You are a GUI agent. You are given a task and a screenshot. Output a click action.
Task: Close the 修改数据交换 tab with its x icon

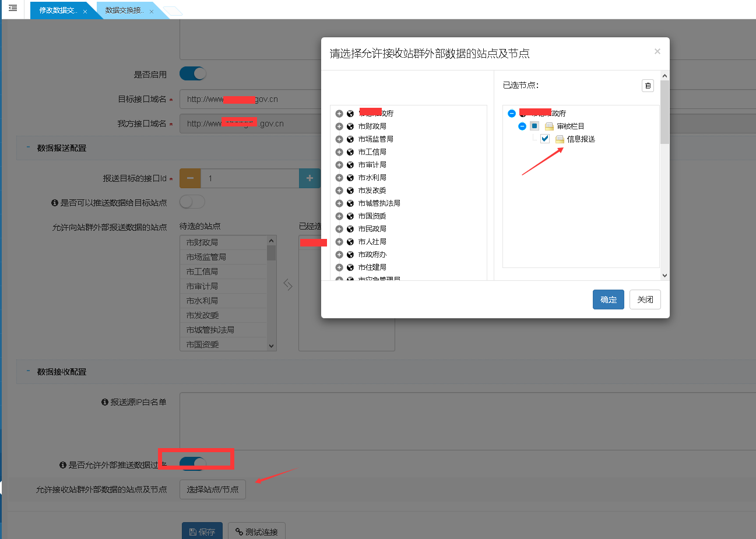tap(85, 12)
